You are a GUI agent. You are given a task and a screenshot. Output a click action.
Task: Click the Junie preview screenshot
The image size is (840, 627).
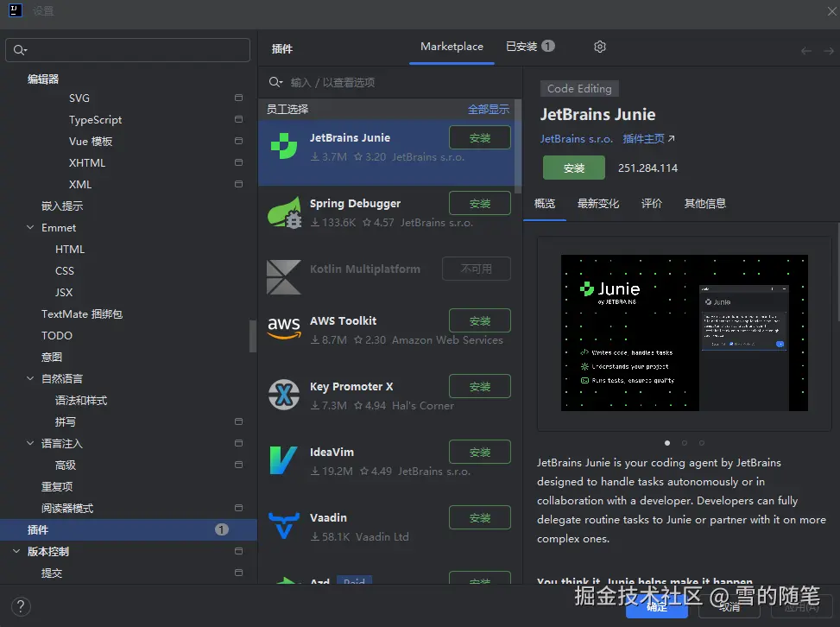click(x=684, y=332)
